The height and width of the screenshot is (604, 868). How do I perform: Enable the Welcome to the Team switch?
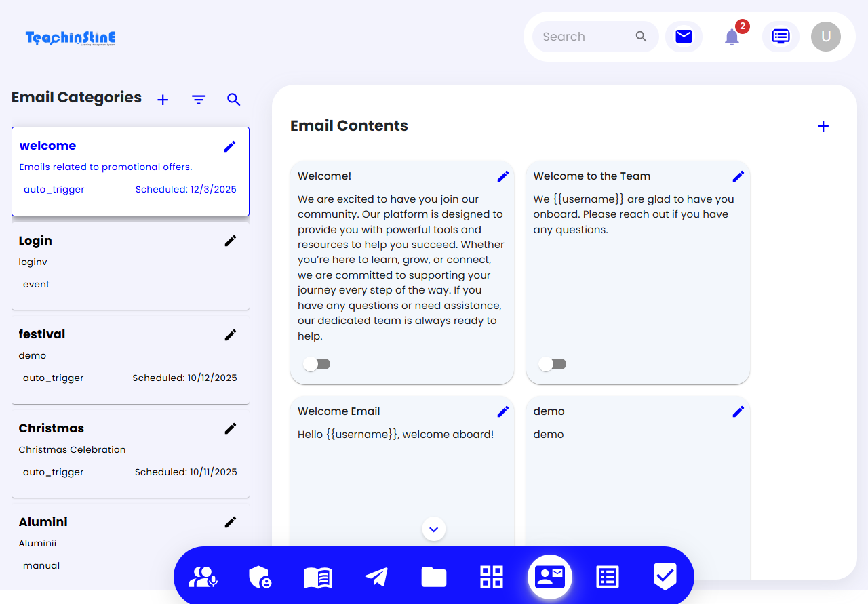pos(552,364)
